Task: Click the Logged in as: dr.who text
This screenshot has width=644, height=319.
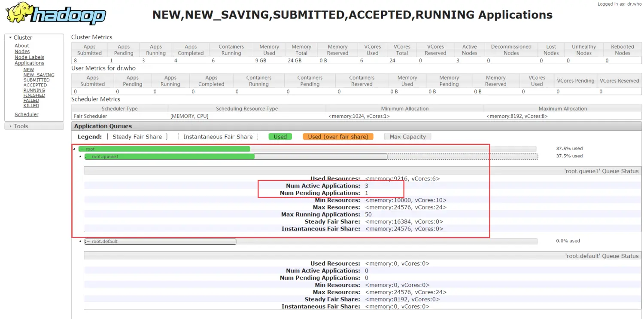Action: pyautogui.click(x=620, y=4)
